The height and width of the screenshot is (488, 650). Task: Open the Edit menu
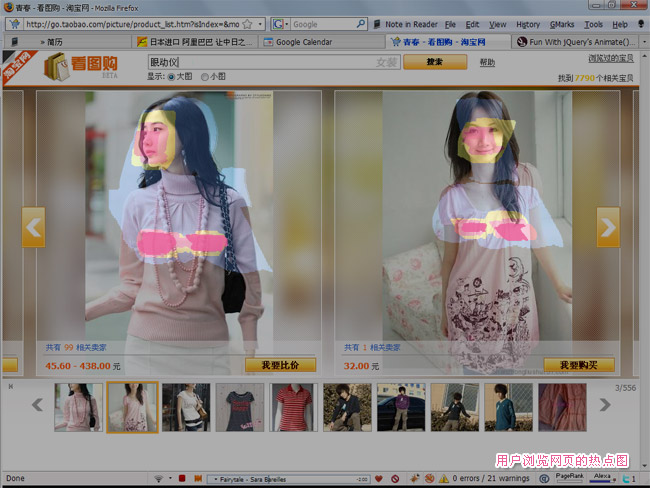pos(472,24)
